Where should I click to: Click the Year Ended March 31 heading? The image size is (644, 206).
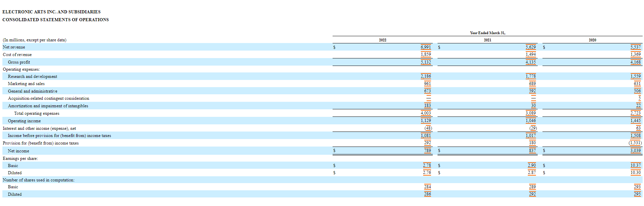[487, 33]
